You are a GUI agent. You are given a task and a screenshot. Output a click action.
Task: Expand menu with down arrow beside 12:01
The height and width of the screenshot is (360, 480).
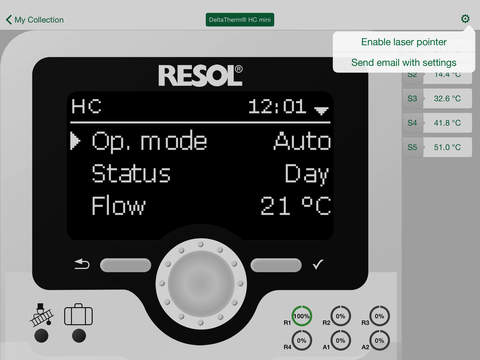point(322,111)
